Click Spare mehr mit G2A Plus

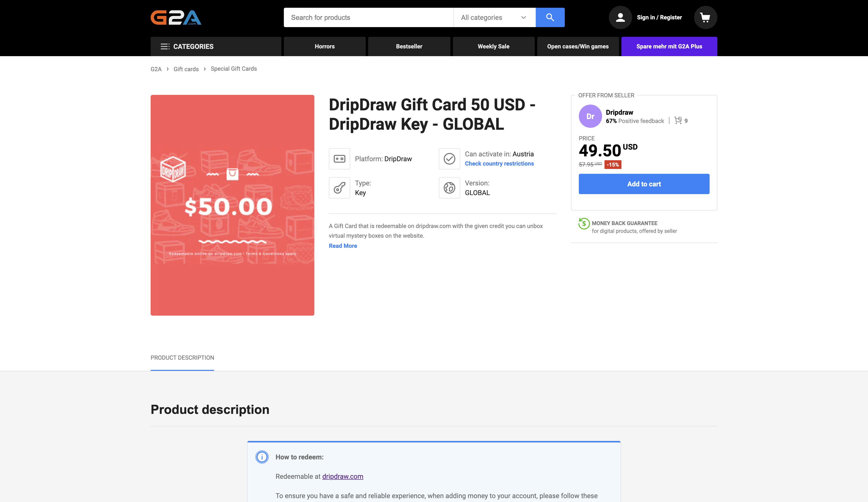(x=669, y=46)
